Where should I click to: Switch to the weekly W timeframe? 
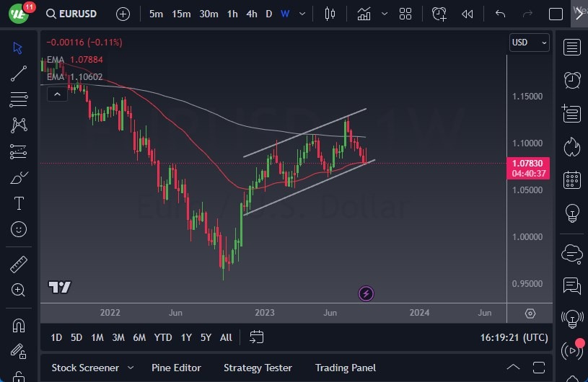285,14
